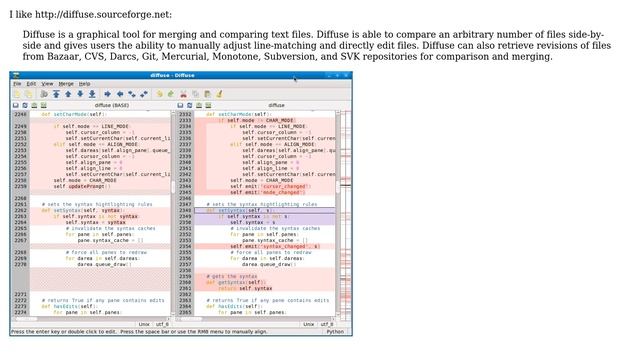Click line number 2262 in the left pane
640x360 pixels.
[x=20, y=210]
